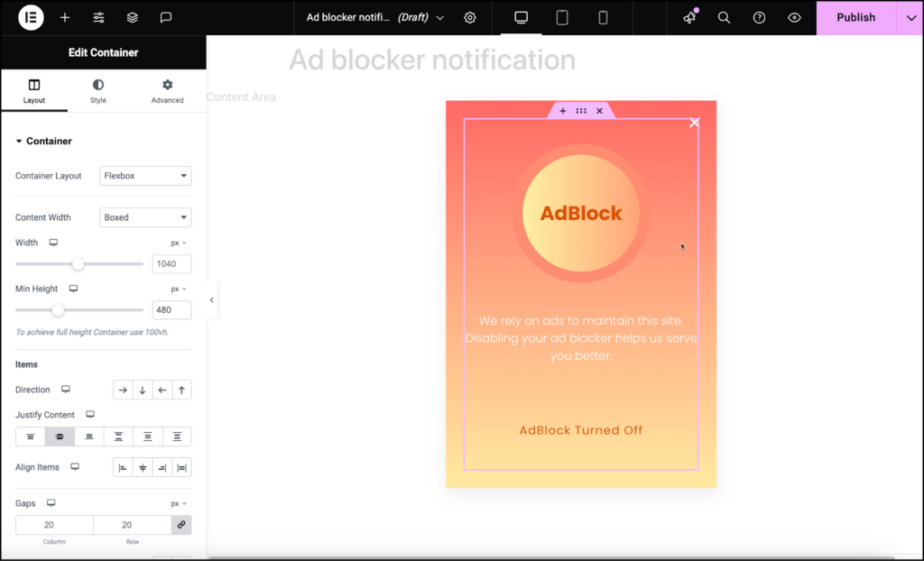Switch to the Advanced tab
The width and height of the screenshot is (924, 561).
[166, 90]
